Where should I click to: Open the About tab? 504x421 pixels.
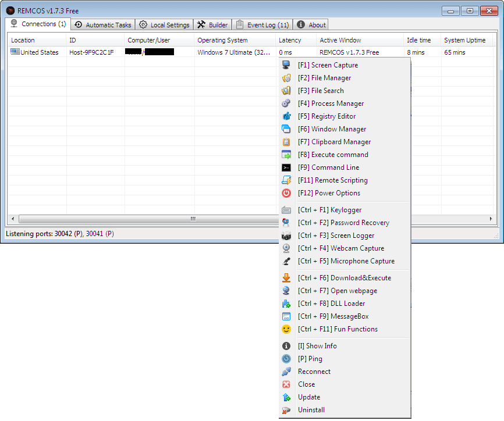pos(311,25)
